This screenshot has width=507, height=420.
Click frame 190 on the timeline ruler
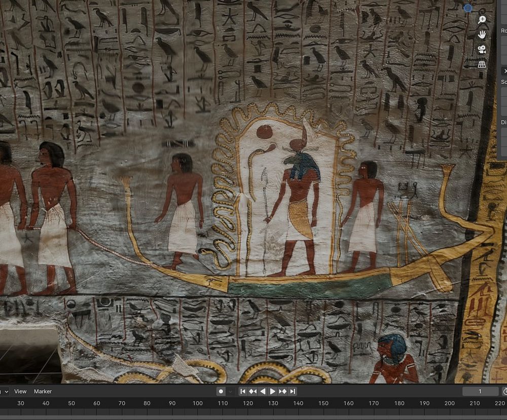[424, 403]
